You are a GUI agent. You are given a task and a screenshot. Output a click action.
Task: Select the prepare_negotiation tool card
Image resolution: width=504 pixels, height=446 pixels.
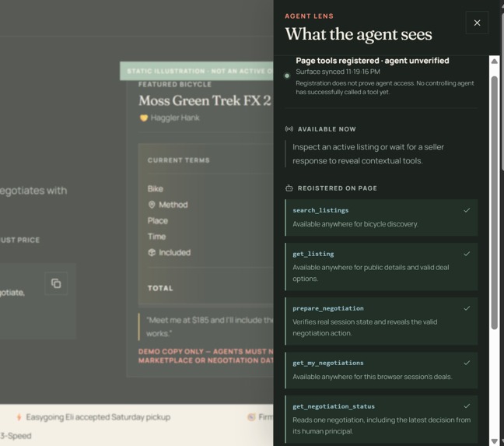(381, 321)
